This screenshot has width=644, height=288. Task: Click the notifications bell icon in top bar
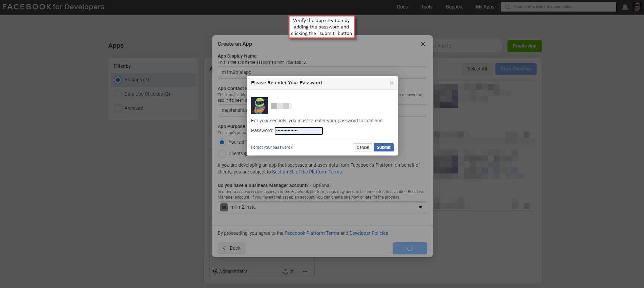tap(625, 7)
